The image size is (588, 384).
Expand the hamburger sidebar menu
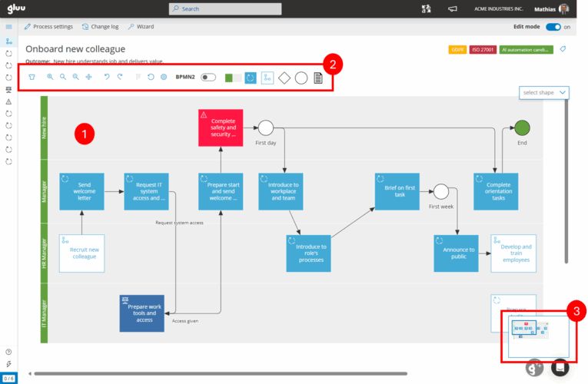8,27
